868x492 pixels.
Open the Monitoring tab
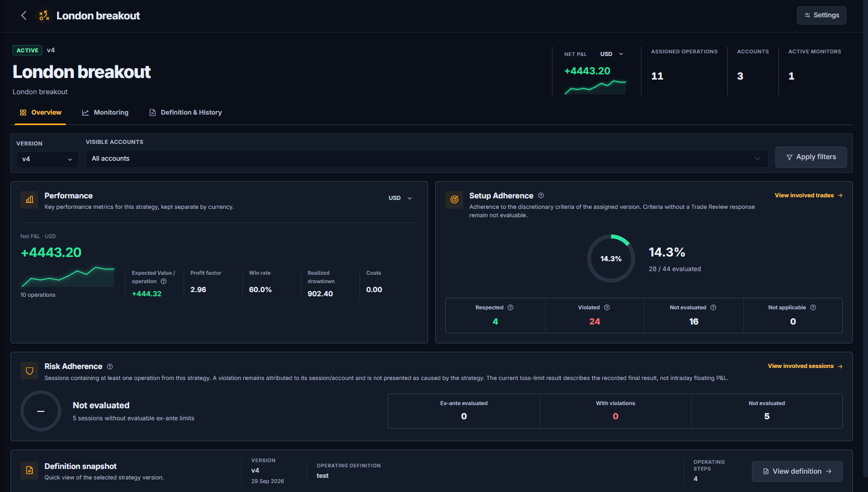(105, 113)
